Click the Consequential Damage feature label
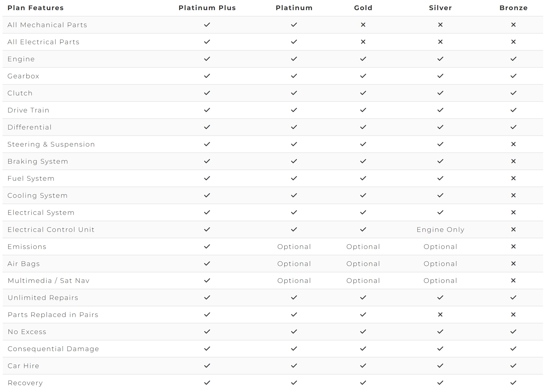 tap(53, 349)
